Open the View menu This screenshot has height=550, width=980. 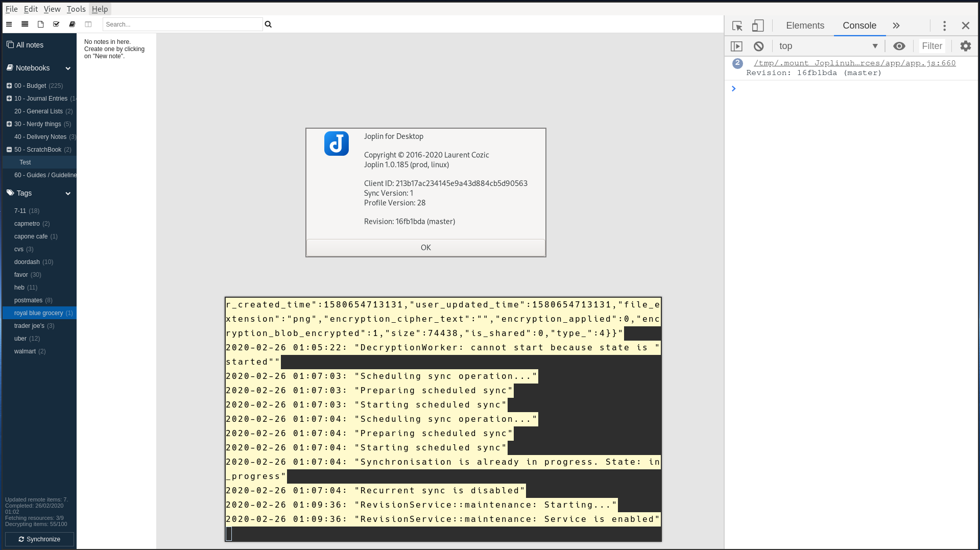pyautogui.click(x=52, y=9)
